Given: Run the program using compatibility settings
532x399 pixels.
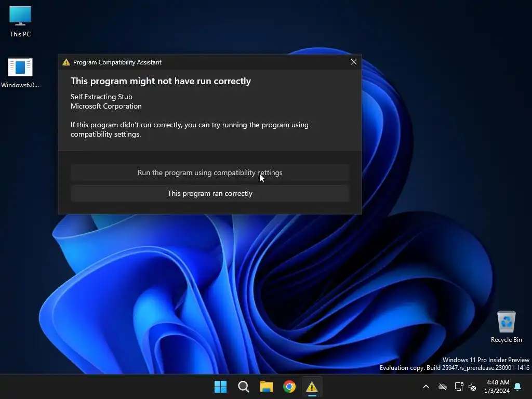Looking at the screenshot, I should (210, 172).
